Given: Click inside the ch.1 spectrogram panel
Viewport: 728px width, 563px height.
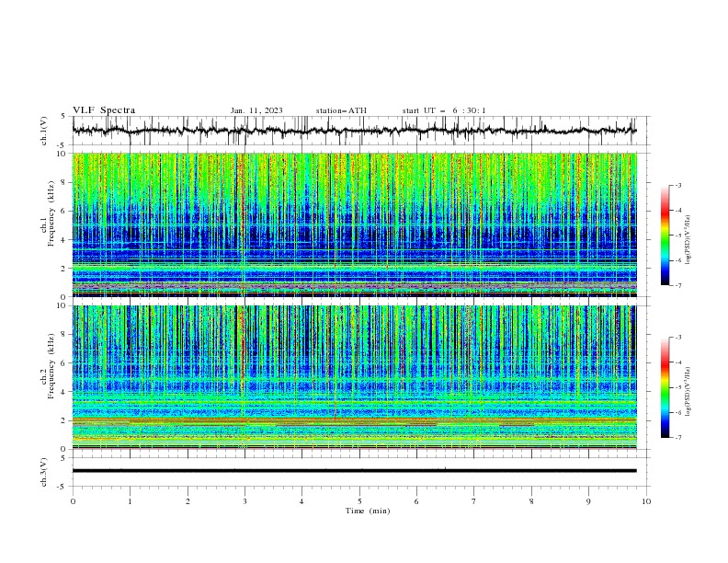Looking at the screenshot, I should pyautogui.click(x=354, y=224).
